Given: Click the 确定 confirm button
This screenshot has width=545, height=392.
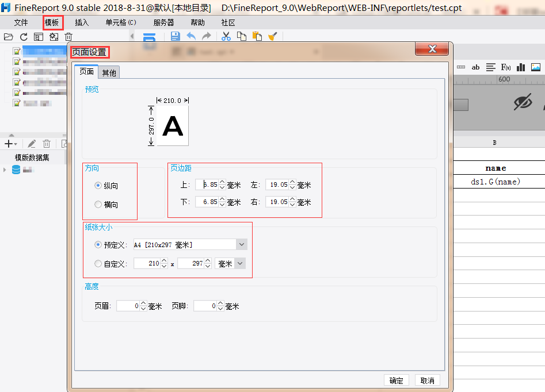Looking at the screenshot, I should (397, 381).
